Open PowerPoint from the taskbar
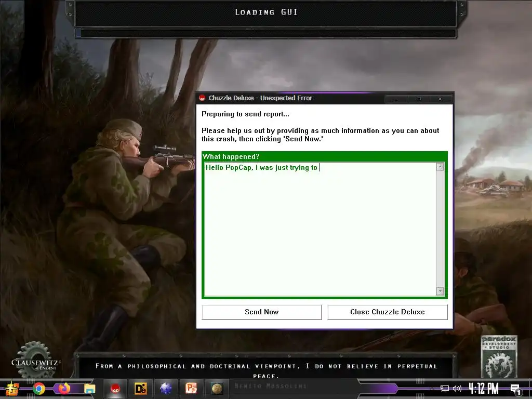Screen dimensions: 532x399 pyautogui.click(x=191, y=389)
